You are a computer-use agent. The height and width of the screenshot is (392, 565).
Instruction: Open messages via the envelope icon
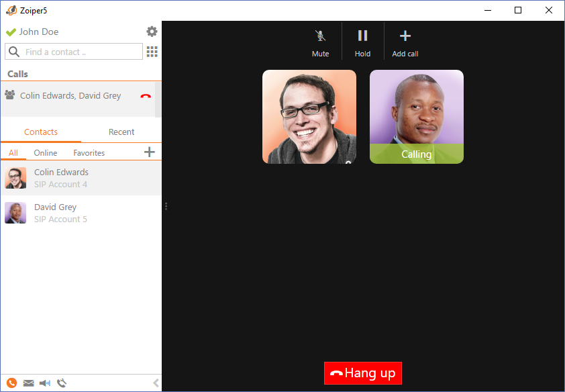tap(28, 383)
